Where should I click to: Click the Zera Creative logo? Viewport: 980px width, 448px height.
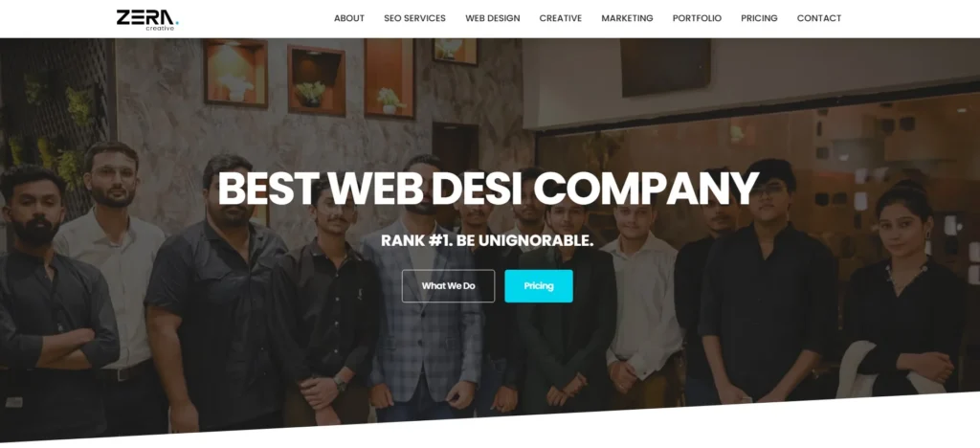click(147, 19)
